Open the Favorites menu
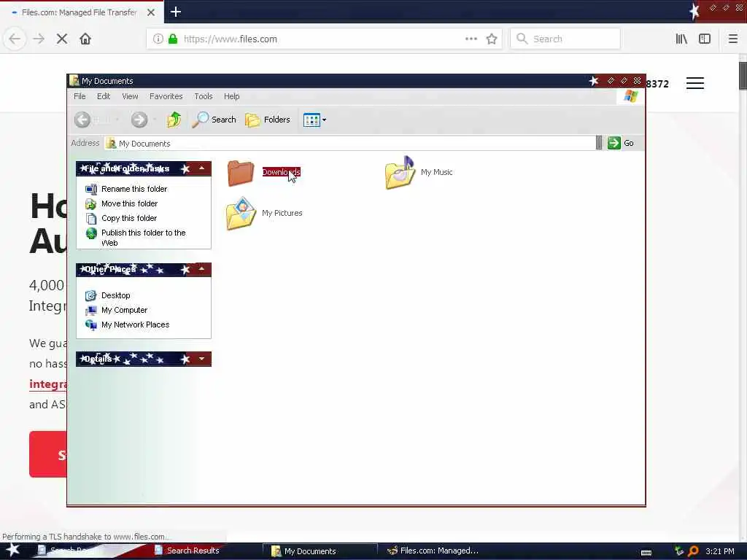Viewport: 747px width, 560px height. (166, 96)
